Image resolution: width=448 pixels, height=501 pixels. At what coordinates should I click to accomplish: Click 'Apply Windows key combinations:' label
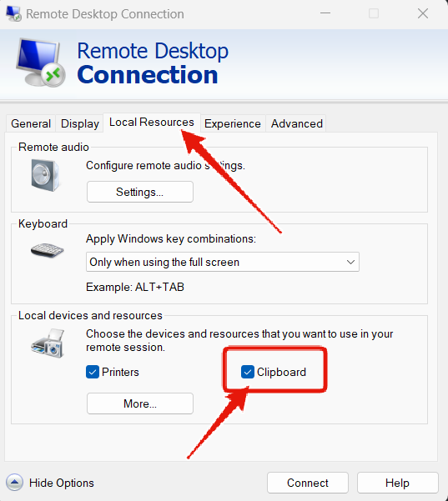click(171, 238)
